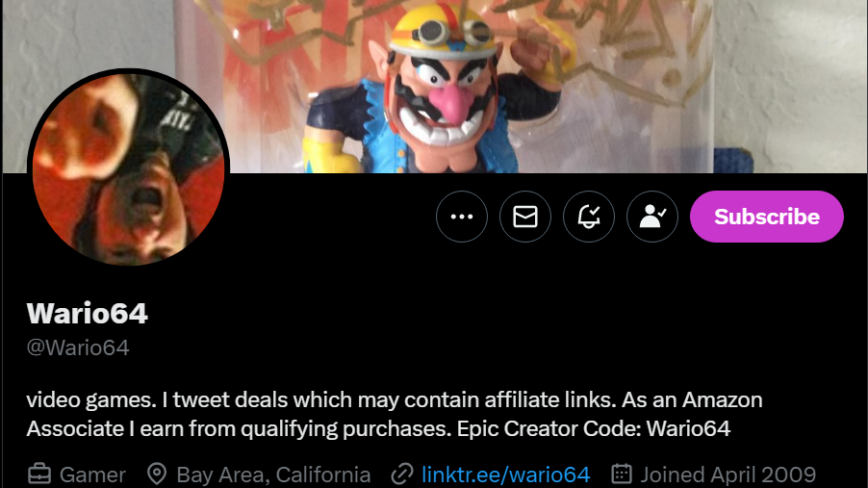Click the Wario64 display name heading
Viewport: 868px width, 488px height.
(x=88, y=314)
